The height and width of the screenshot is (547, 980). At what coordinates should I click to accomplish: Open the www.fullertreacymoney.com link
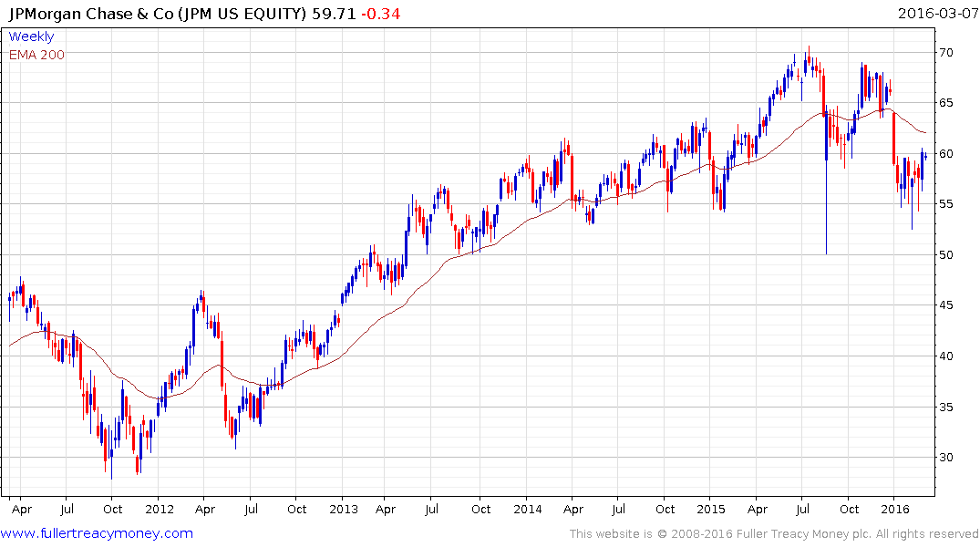coord(97,533)
